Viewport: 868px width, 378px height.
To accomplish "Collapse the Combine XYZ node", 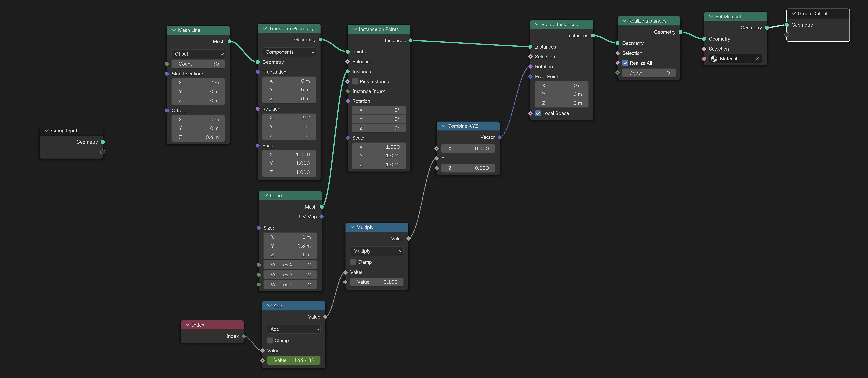I will click(443, 126).
